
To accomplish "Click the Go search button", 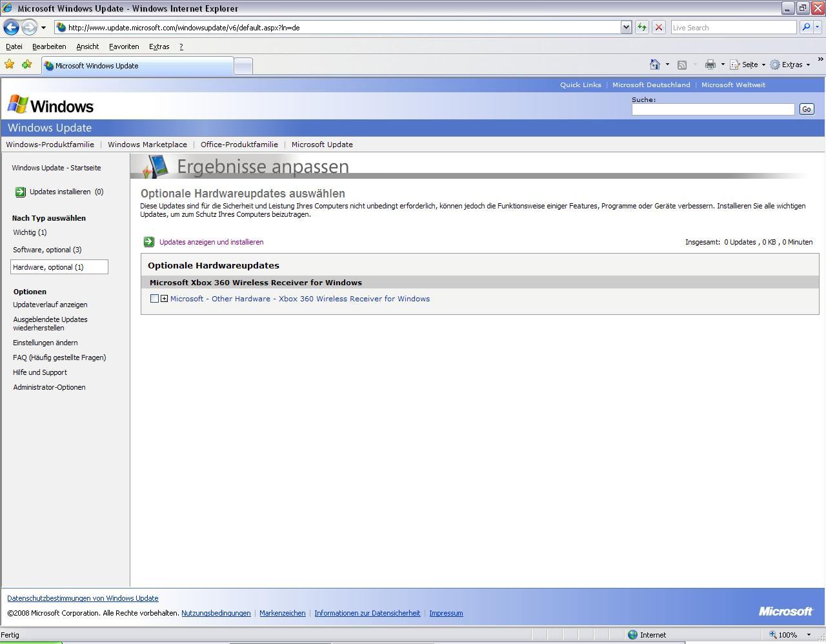I will (806, 109).
